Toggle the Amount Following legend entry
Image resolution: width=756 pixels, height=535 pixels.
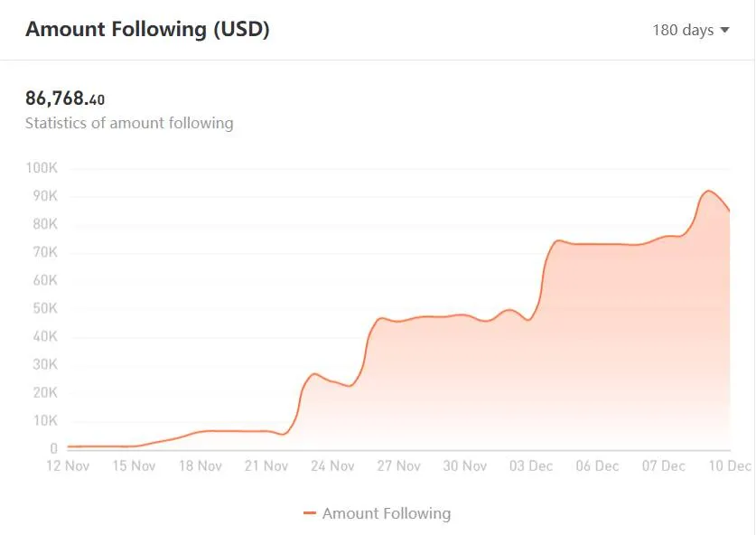[377, 513]
